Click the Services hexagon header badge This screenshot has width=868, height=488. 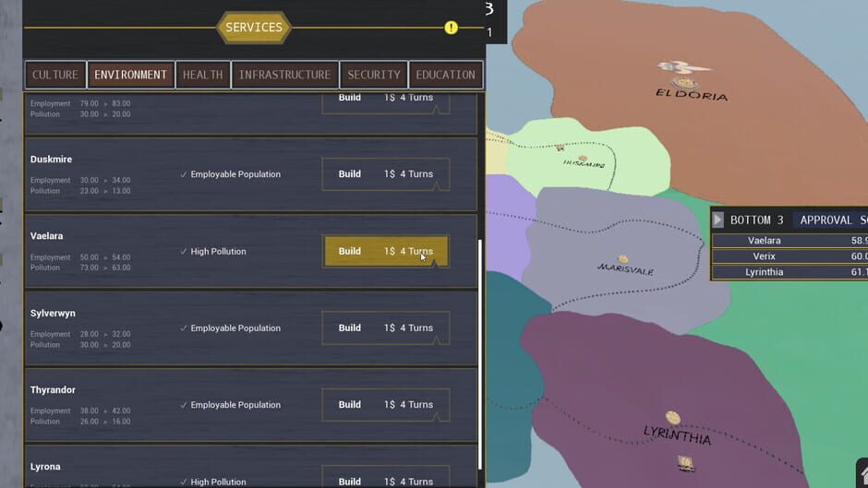click(x=254, y=28)
